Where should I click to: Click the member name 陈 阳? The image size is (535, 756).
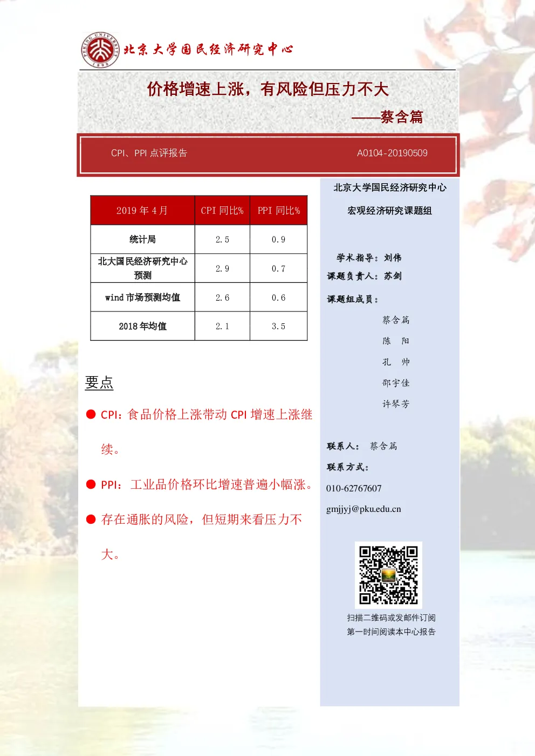tap(396, 341)
